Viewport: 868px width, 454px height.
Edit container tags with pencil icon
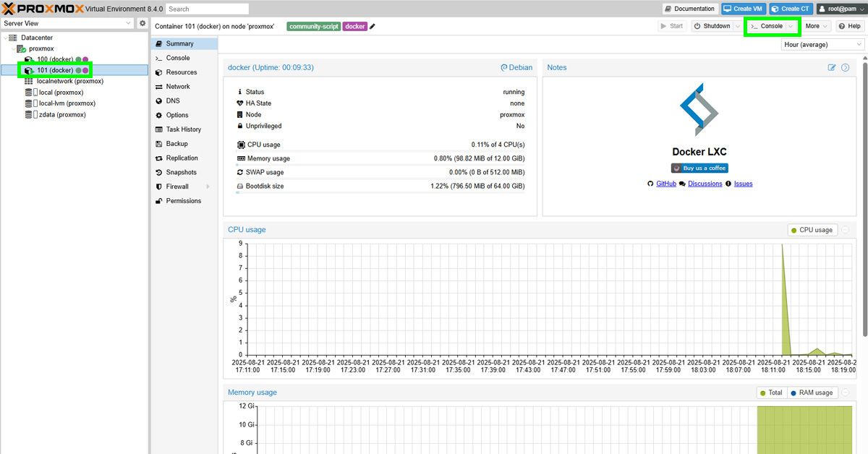pos(373,27)
